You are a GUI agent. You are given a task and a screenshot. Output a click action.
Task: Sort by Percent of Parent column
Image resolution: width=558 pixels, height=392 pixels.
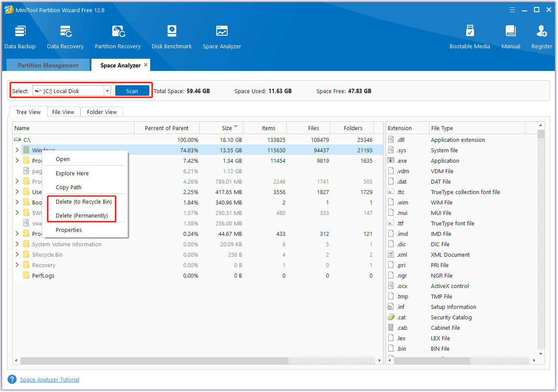[x=167, y=128]
